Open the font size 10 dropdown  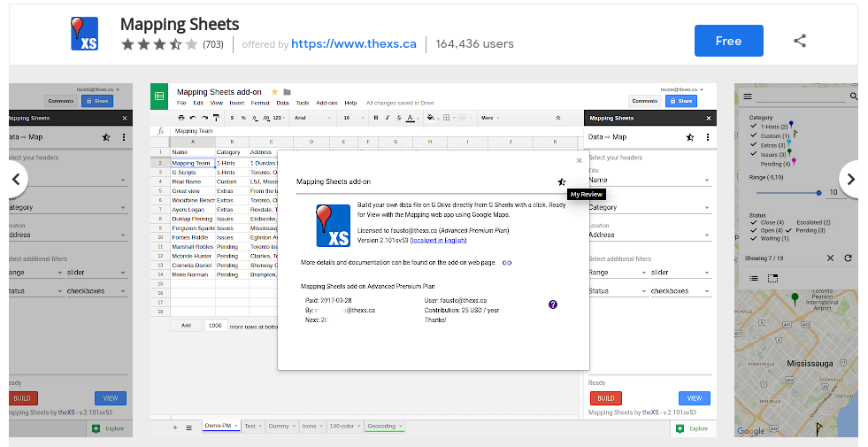pyautogui.click(x=354, y=118)
